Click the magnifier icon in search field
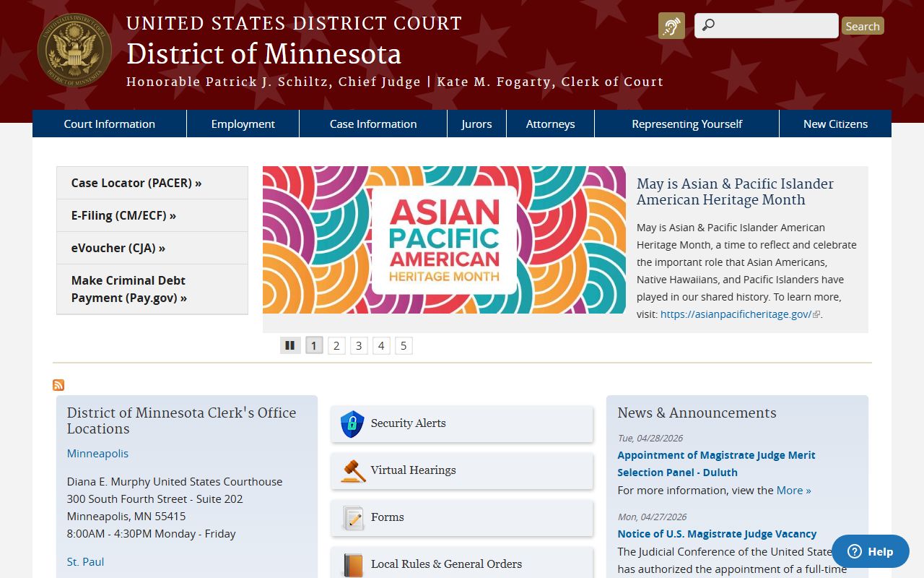Viewport: 924px width, 578px height. [x=708, y=25]
